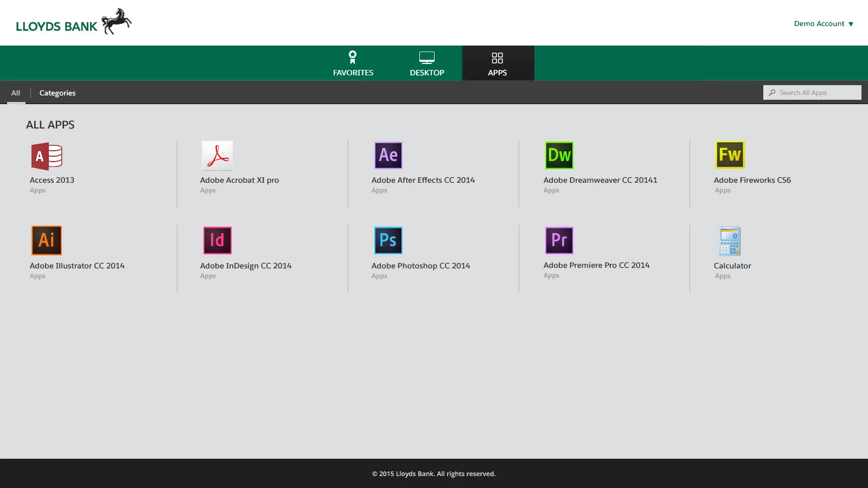The width and height of the screenshot is (868, 488).
Task: Click the search magnifier icon
Action: pos(772,93)
